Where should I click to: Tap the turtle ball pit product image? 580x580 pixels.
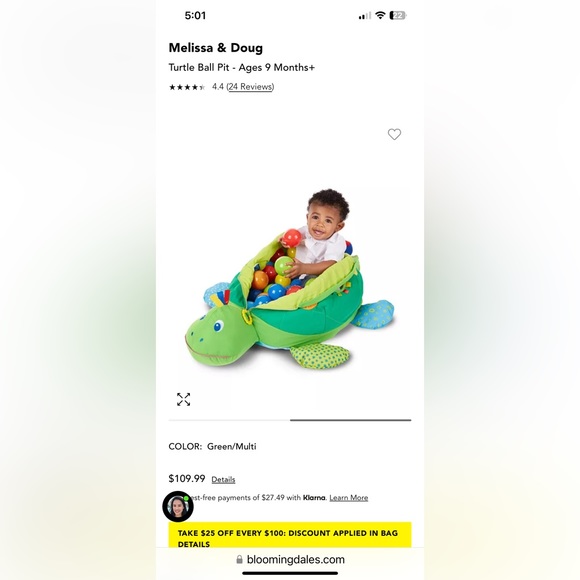(x=290, y=280)
